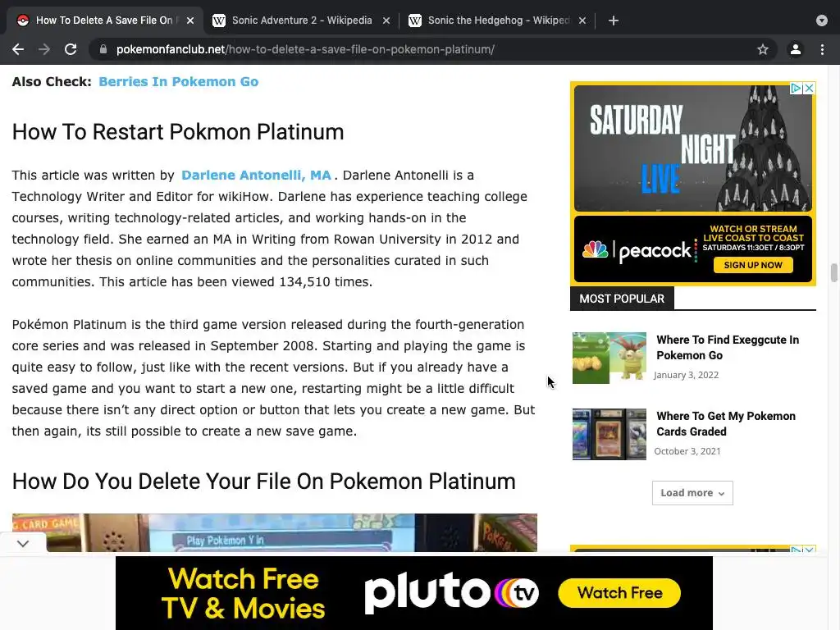The image size is (840, 630).
Task: Click the address bar URL
Action: pos(305,49)
